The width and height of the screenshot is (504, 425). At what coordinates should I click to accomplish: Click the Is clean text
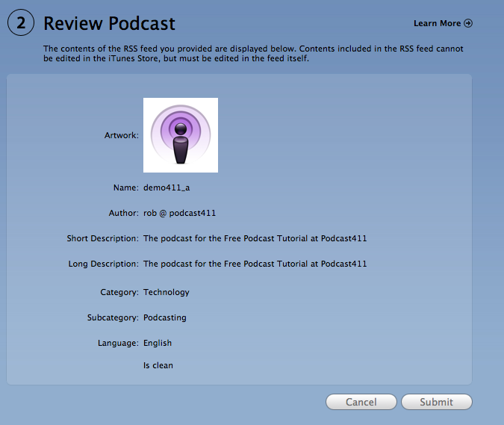pos(158,365)
